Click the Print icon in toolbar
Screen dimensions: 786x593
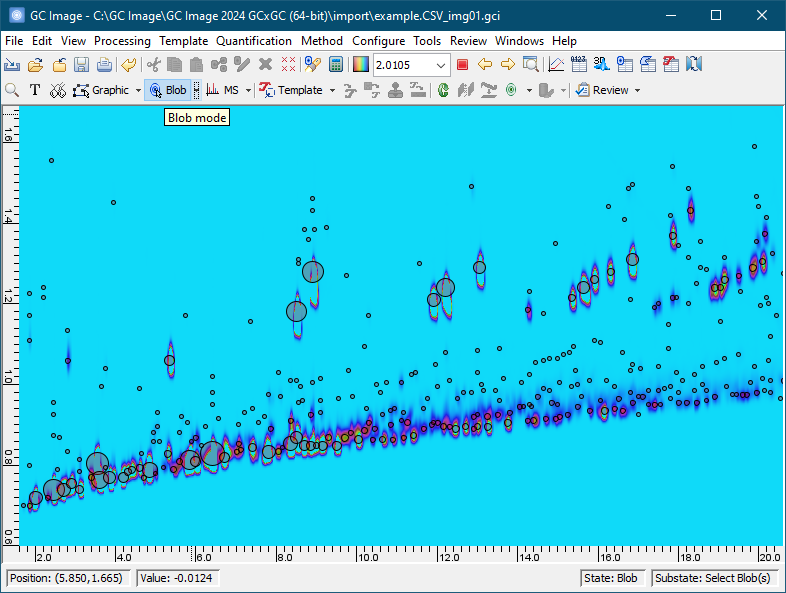103,65
